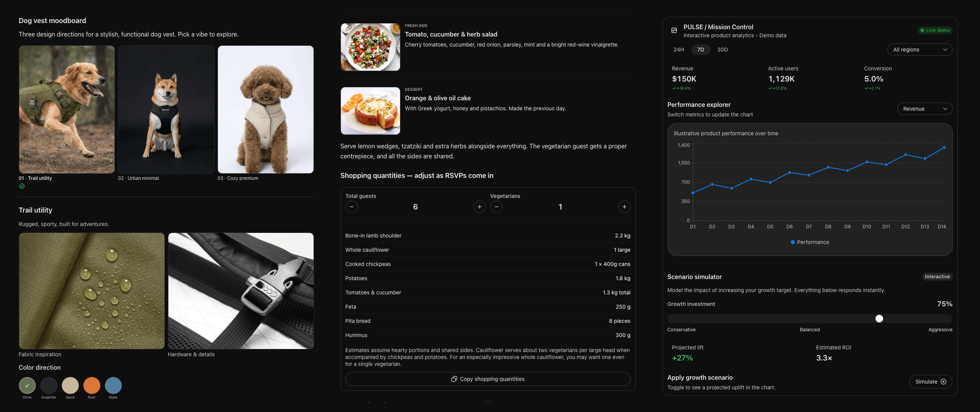Image resolution: width=980 pixels, height=412 pixels.
Task: Increase Vegetarians count with plus button
Action: [625, 207]
